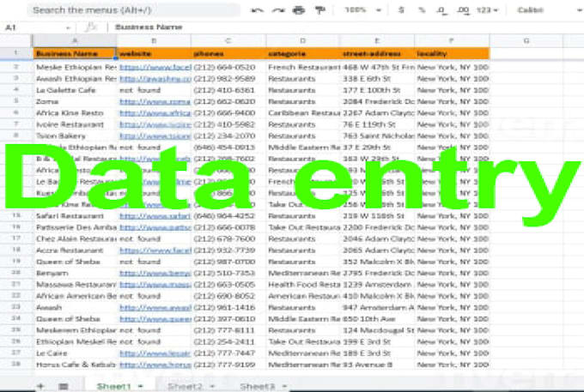
Task: Open the Calibri font dropdown
Action: (548, 10)
